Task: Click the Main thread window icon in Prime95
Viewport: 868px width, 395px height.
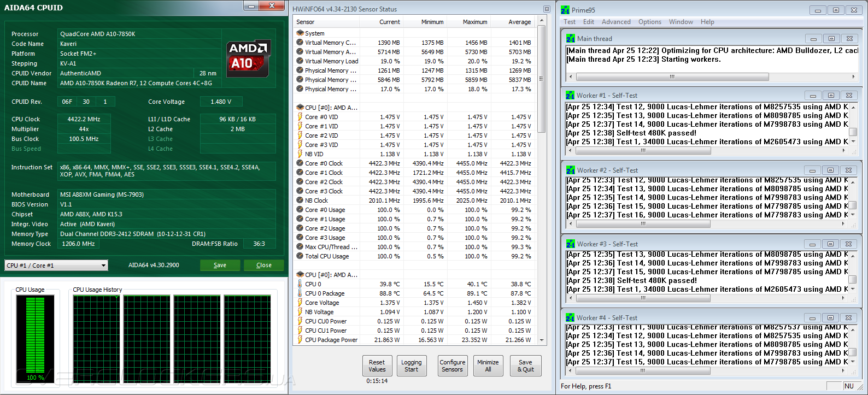Action: pos(571,38)
